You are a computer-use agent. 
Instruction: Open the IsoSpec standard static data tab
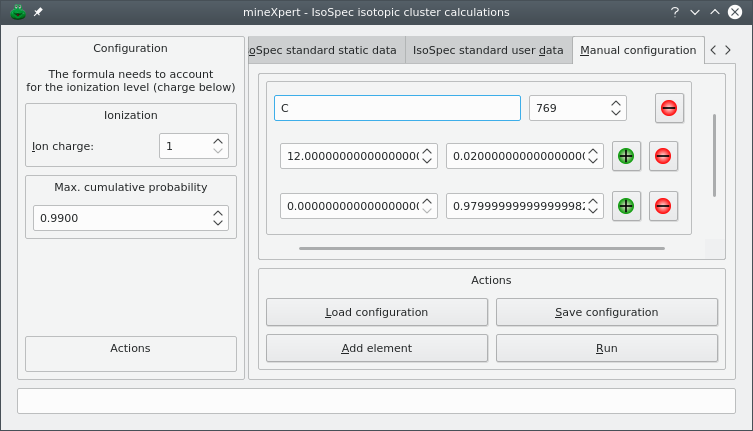coord(324,50)
